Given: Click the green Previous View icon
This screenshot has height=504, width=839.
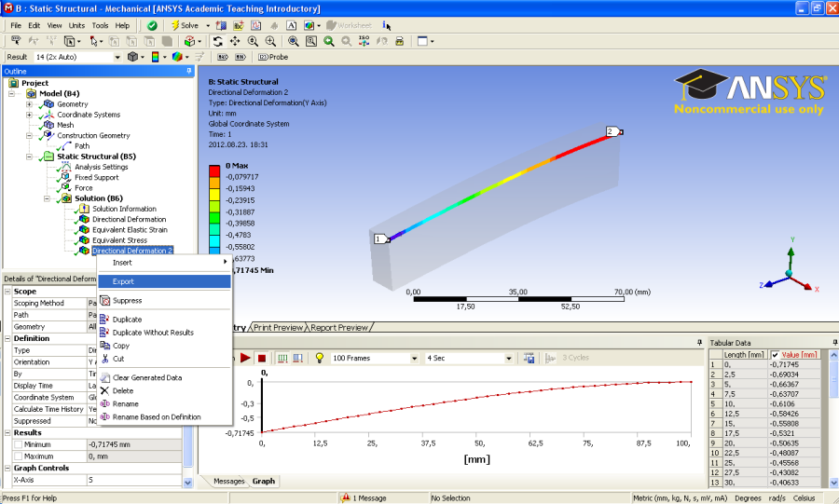Looking at the screenshot, I should 328,41.
